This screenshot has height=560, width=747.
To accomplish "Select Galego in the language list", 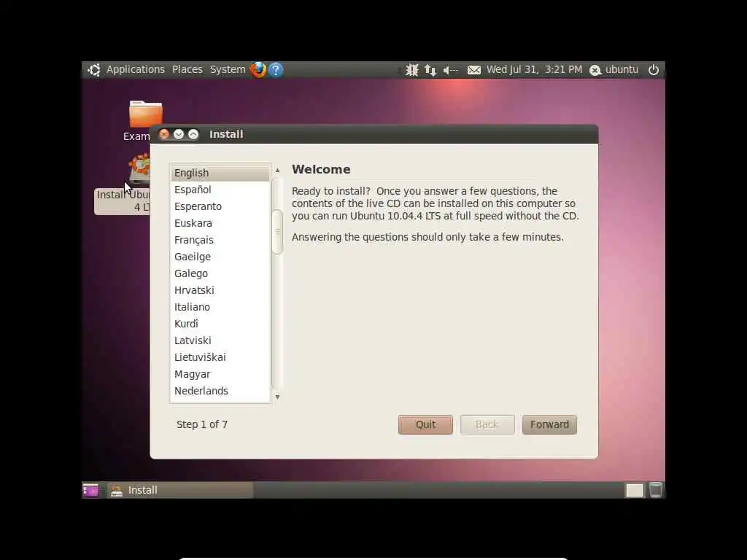I will [x=220, y=273].
